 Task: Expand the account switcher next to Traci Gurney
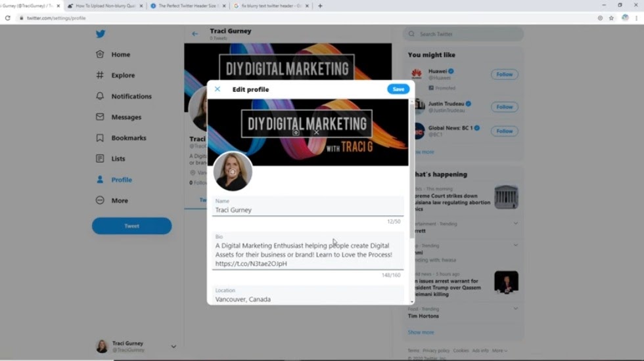173,347
